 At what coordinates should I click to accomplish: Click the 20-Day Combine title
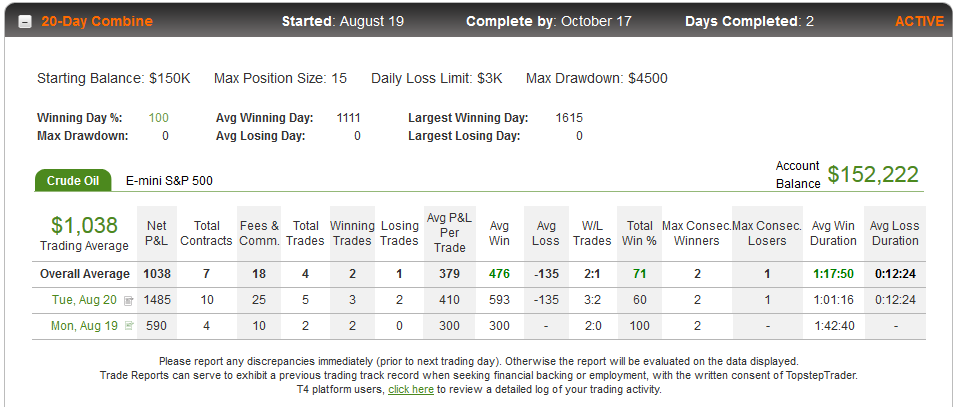(97, 21)
